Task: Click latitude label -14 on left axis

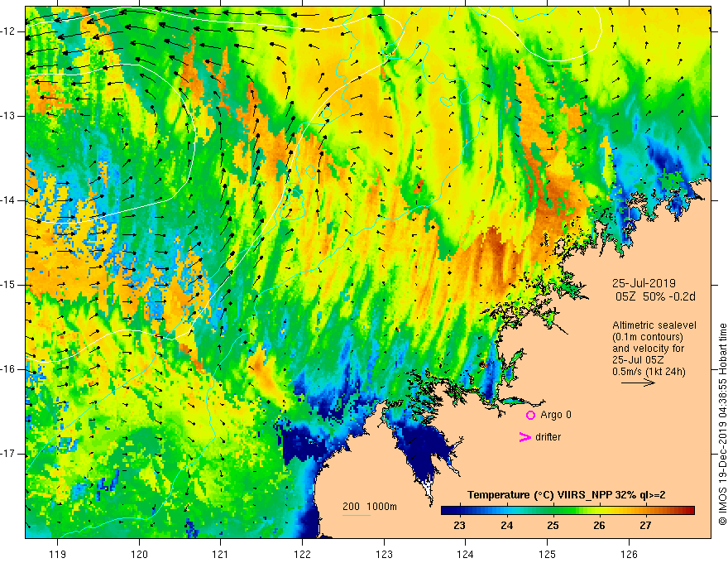Action: [8, 200]
